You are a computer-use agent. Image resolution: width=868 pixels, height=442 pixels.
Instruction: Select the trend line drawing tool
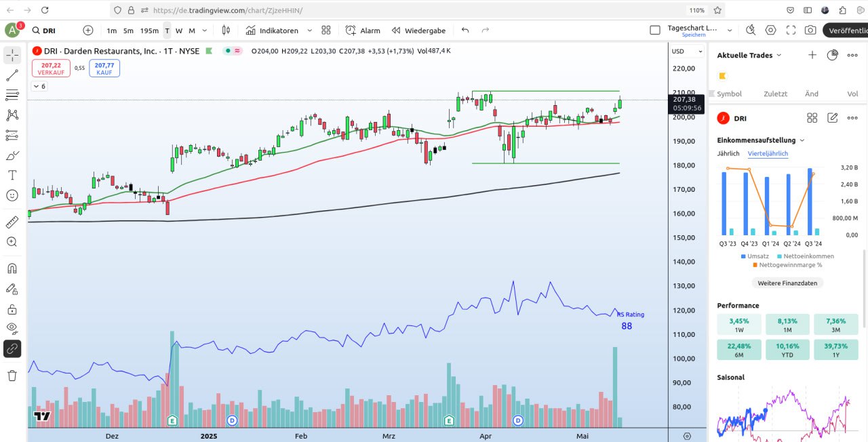12,75
